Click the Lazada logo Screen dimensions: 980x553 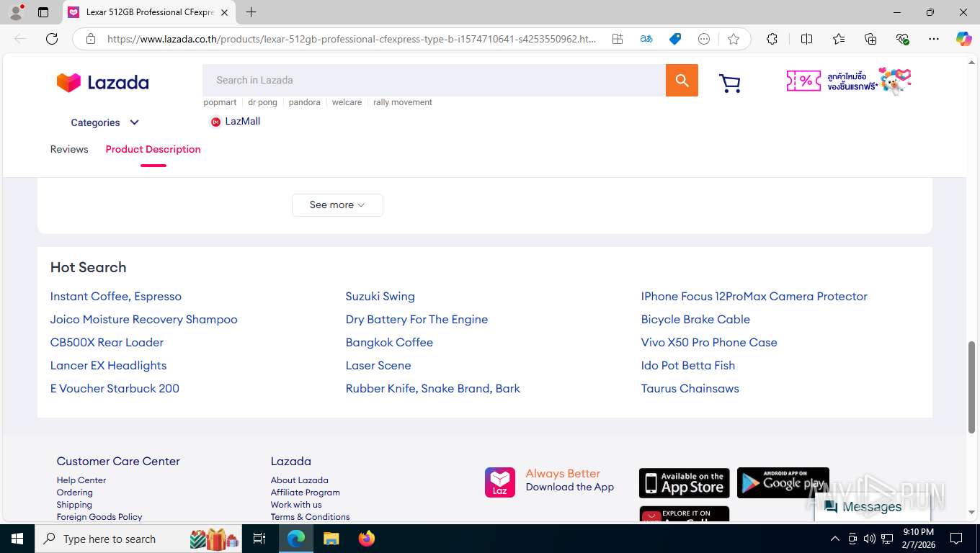click(102, 83)
